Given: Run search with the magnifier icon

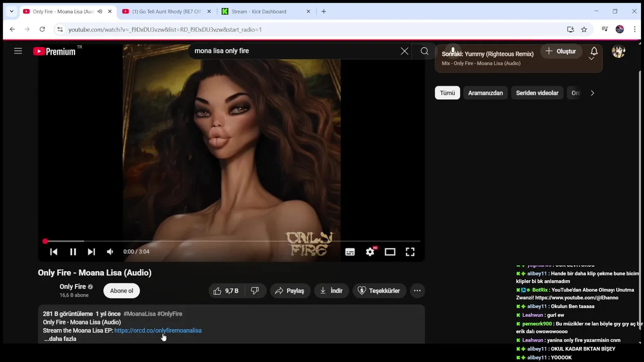Looking at the screenshot, I should click(425, 51).
